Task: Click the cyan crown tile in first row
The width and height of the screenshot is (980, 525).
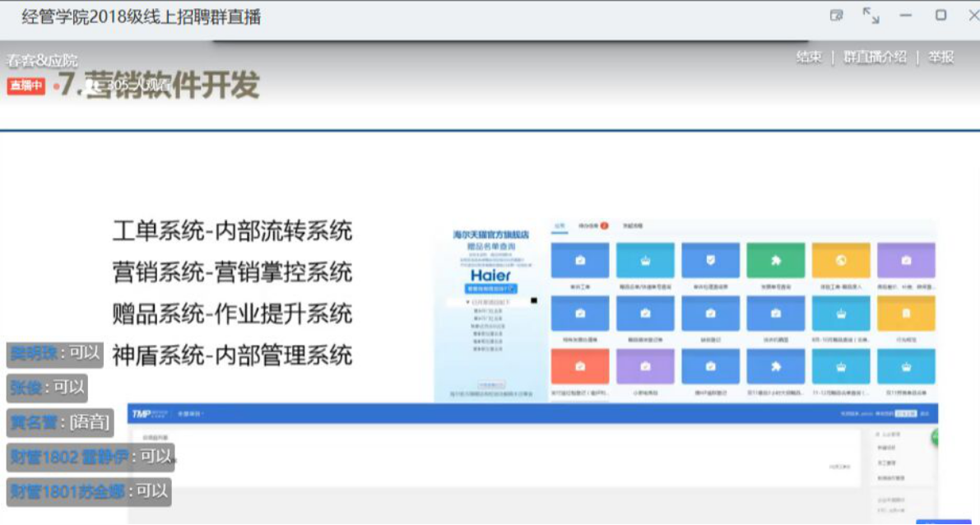Action: point(645,260)
